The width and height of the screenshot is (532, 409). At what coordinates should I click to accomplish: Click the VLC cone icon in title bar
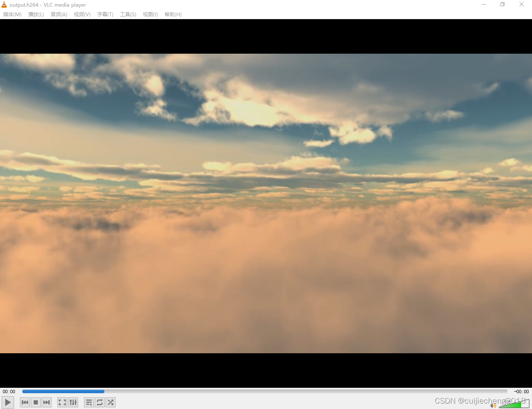click(4, 5)
